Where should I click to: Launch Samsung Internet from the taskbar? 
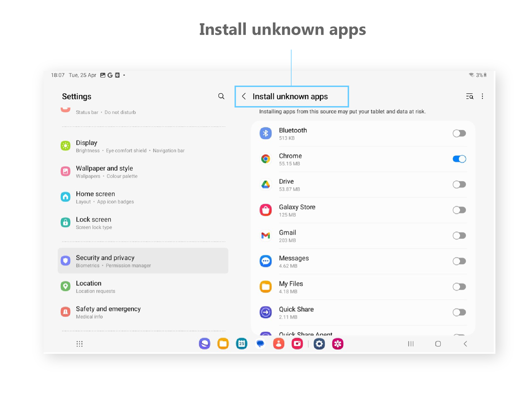pos(204,344)
